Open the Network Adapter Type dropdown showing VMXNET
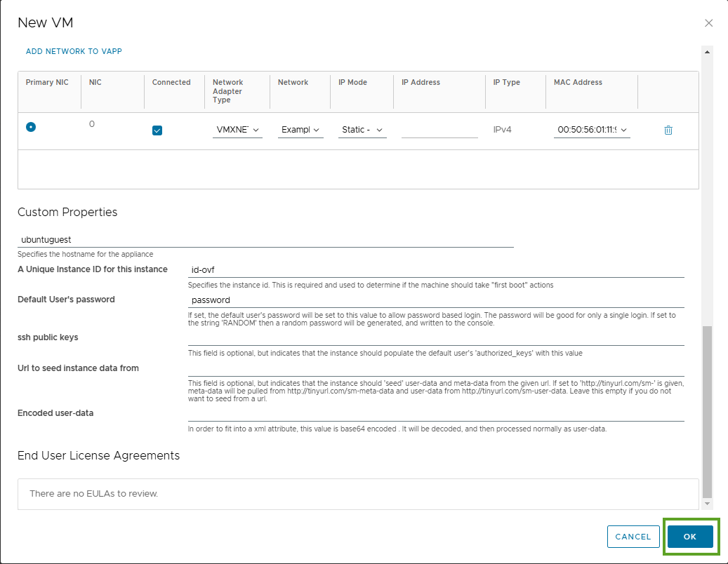Viewport: 728px width, 564px height. [237, 130]
